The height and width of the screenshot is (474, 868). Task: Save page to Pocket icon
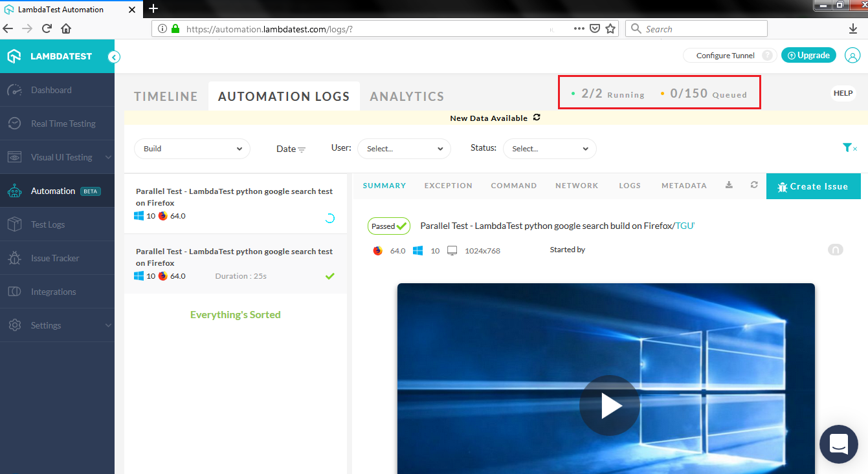pyautogui.click(x=595, y=28)
